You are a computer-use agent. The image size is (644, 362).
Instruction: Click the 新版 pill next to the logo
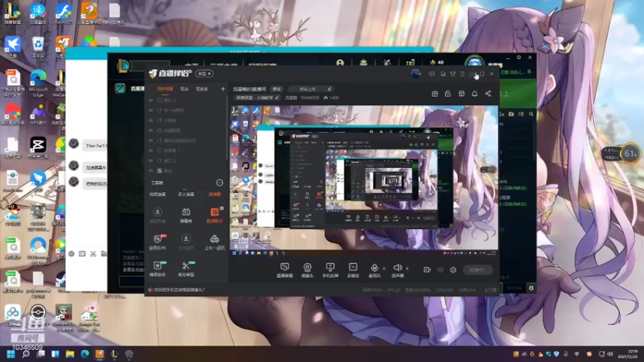tap(204, 74)
